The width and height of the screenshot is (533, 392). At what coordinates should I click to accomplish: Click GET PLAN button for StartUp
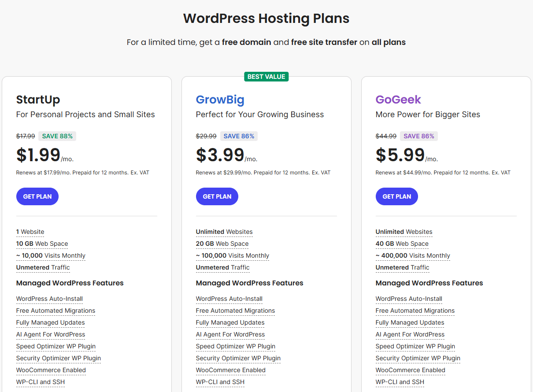click(37, 196)
